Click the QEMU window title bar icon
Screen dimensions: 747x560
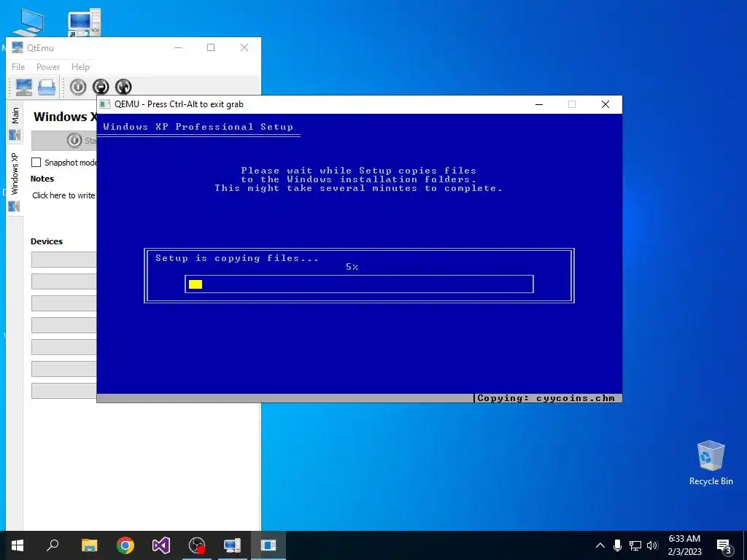105,104
